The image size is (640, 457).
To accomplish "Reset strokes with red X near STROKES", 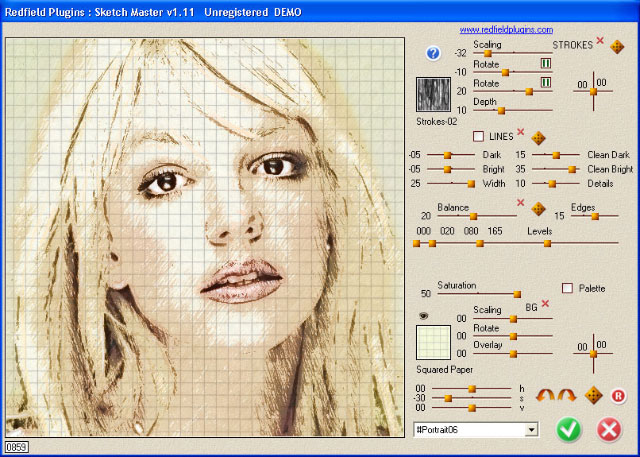I will coord(600,40).
